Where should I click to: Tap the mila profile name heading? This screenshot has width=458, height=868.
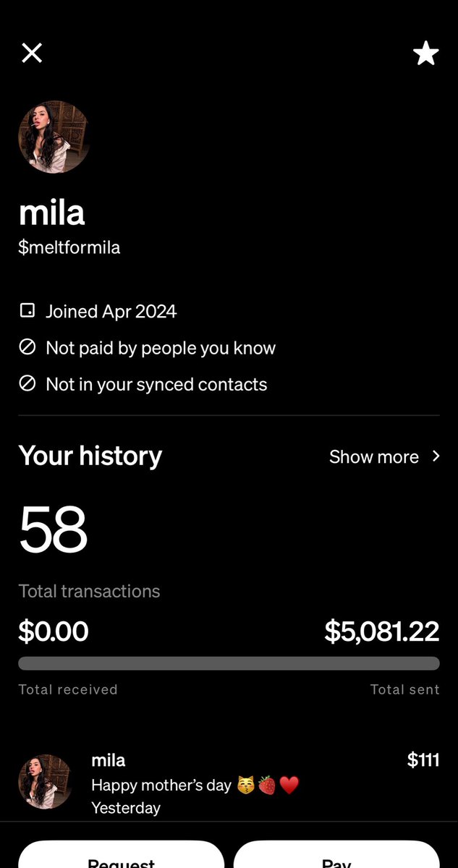point(52,212)
